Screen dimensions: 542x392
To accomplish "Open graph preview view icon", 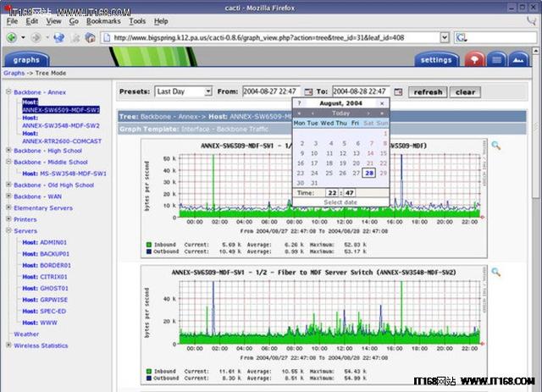I will click(519, 59).
